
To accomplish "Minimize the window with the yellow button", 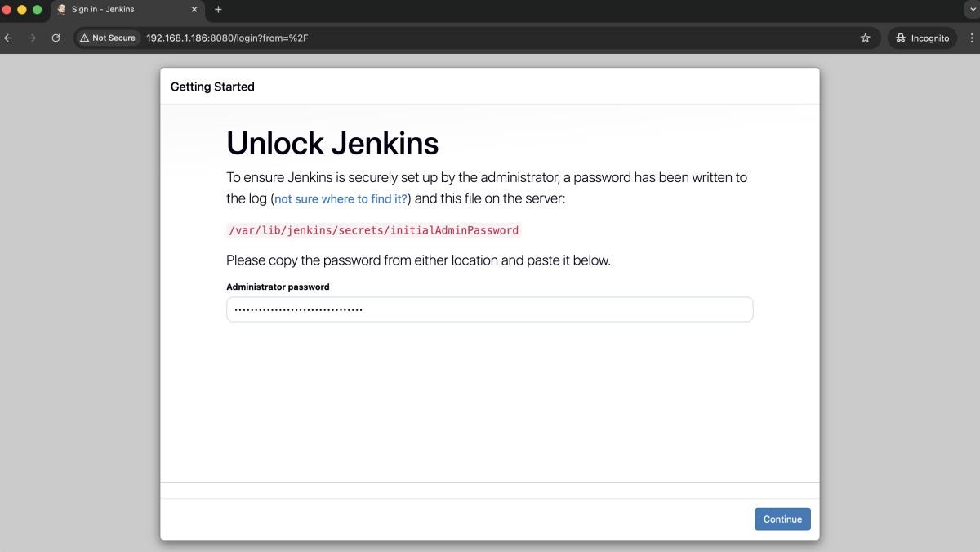I will pos(22,10).
